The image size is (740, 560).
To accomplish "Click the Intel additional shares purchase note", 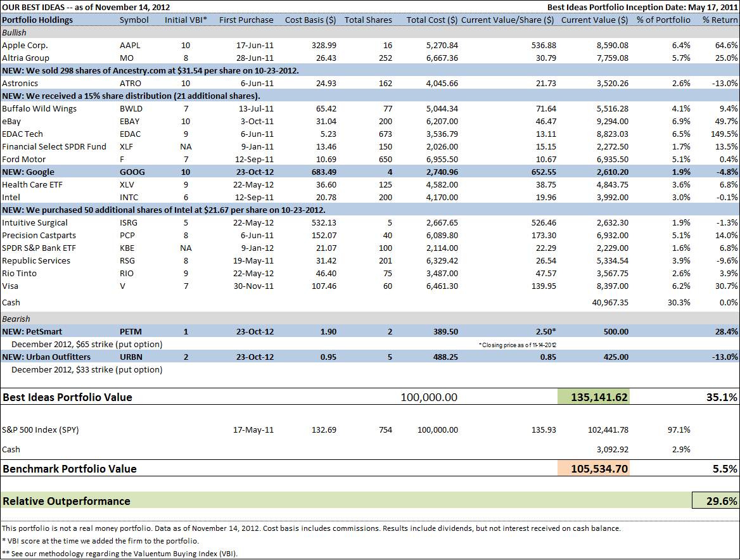I will click(x=163, y=210).
